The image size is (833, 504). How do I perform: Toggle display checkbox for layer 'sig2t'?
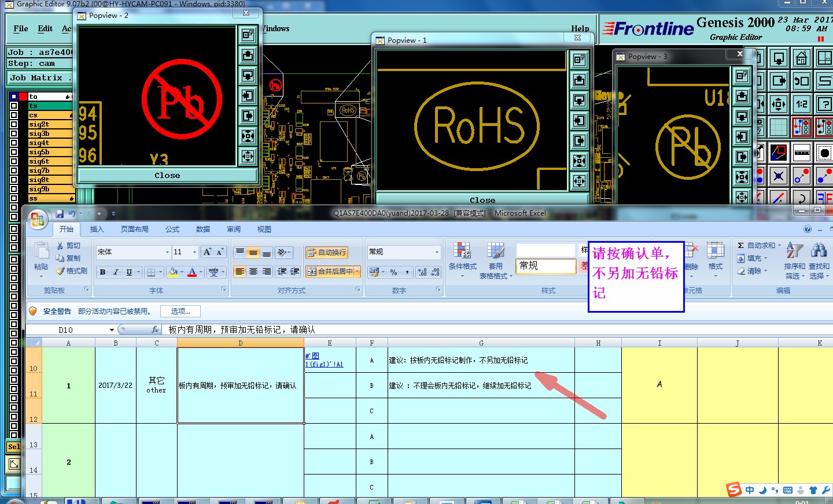14,124
